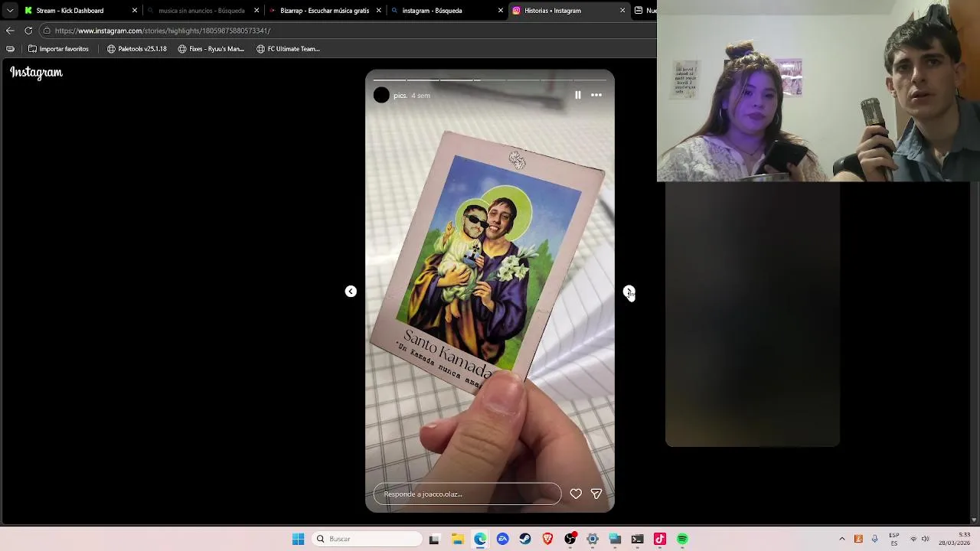Open the Fixes - Ryuu's Man... bookmark
Viewport: 980px width, 551px height.
point(211,49)
